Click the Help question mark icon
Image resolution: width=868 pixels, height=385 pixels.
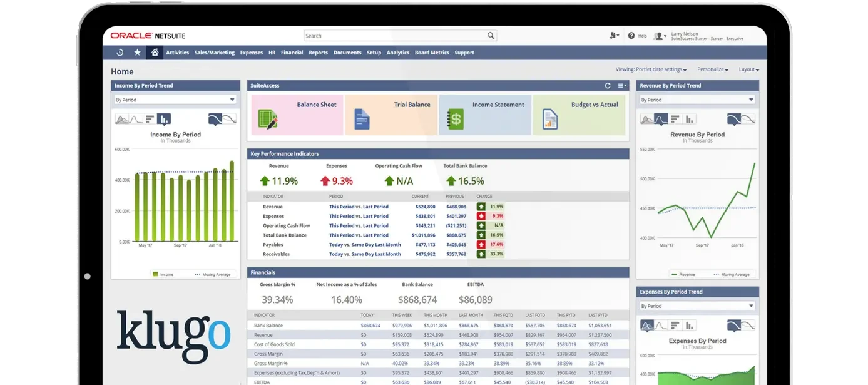click(x=631, y=36)
